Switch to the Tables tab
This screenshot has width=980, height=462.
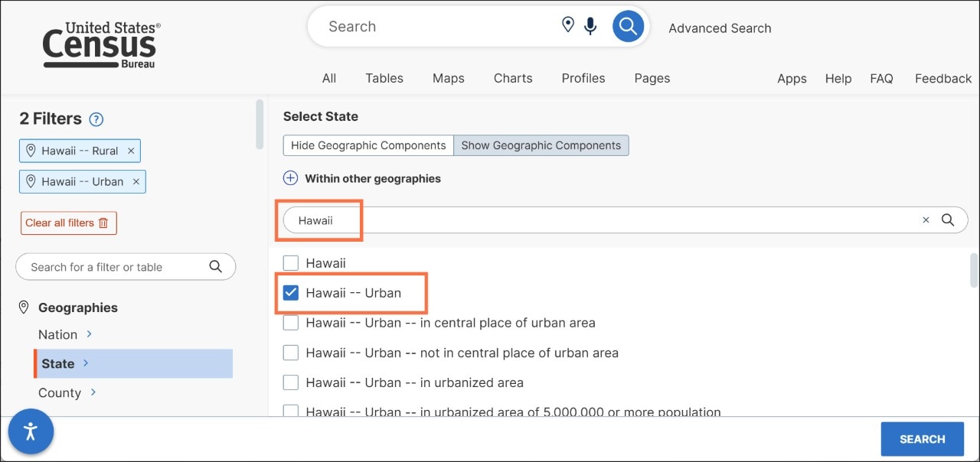pyautogui.click(x=384, y=78)
